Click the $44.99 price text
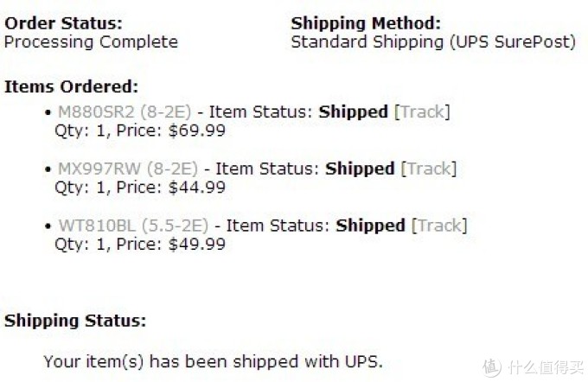588x382 pixels. tap(197, 188)
